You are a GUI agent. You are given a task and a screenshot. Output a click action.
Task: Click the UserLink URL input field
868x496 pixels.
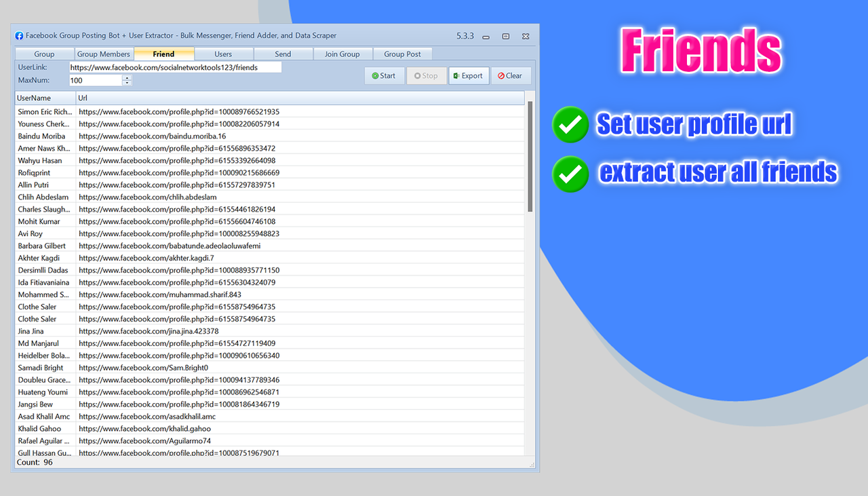point(175,68)
